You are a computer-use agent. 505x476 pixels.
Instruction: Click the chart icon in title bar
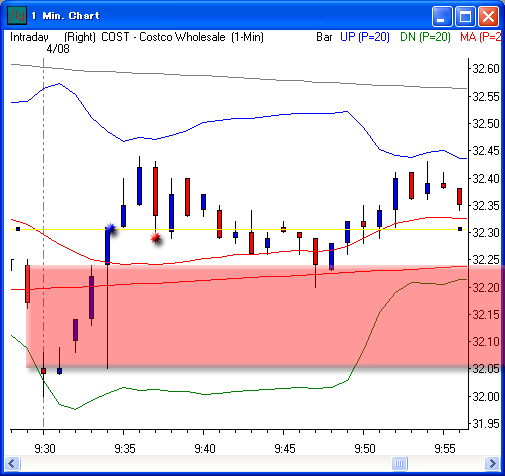(x=16, y=16)
